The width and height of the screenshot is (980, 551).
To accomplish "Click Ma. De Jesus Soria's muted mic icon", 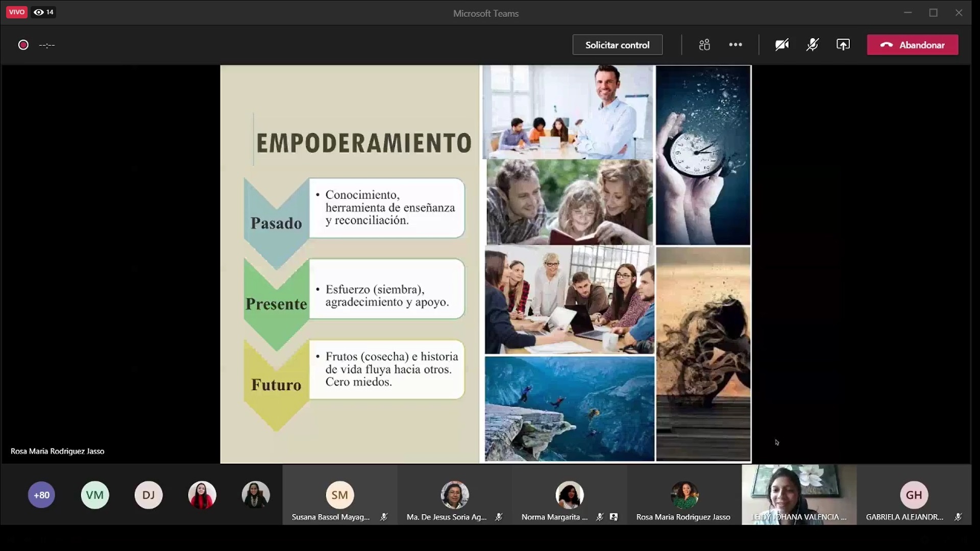I will (x=499, y=517).
